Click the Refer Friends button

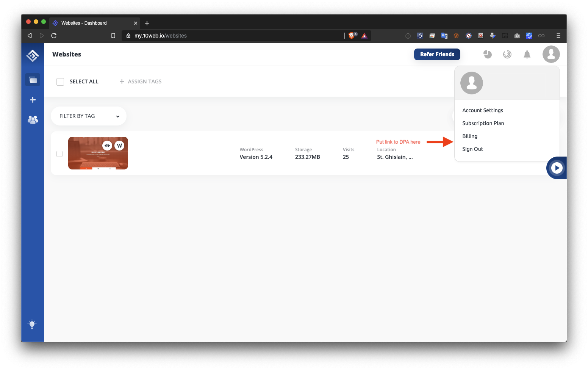coord(437,54)
